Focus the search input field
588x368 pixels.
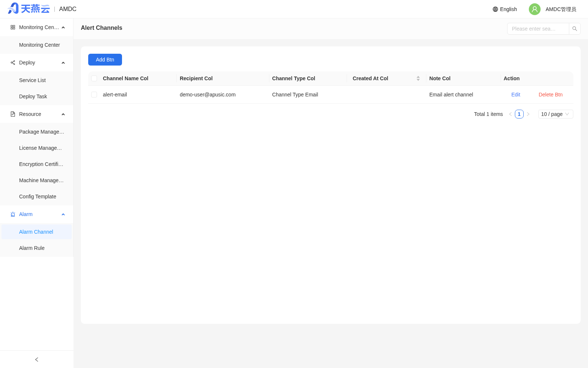click(x=538, y=29)
